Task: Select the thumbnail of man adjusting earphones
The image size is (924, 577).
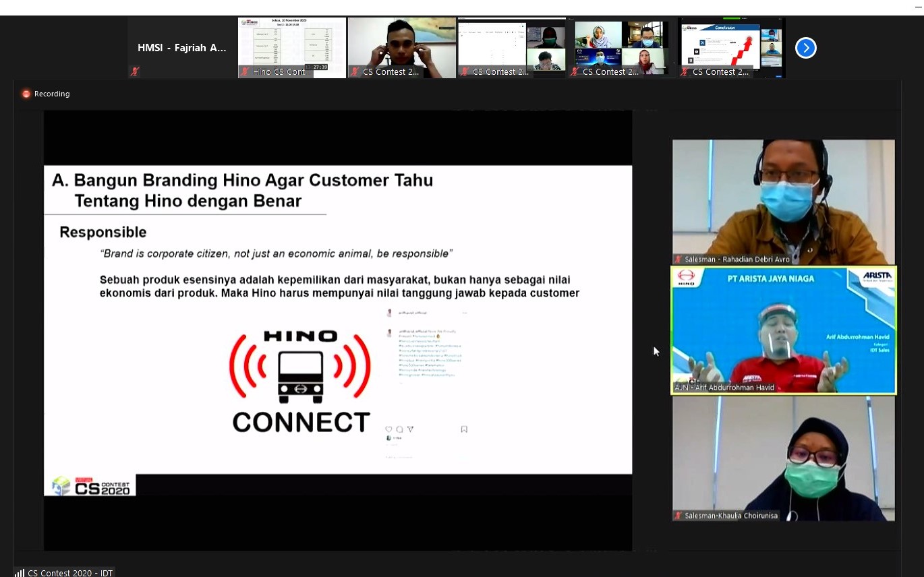Action: [401, 44]
